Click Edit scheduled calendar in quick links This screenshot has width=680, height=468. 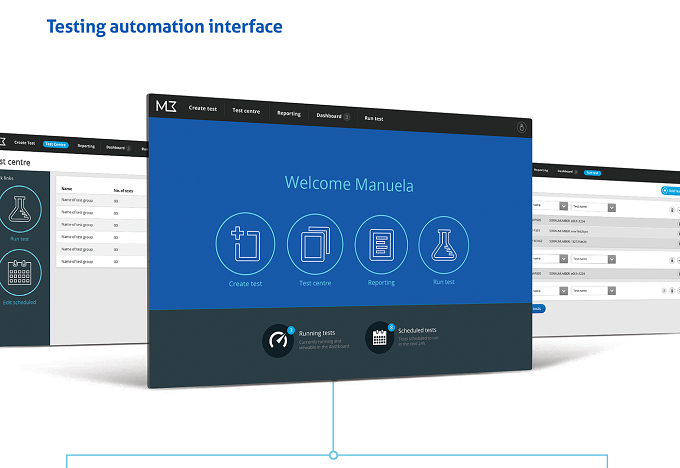(19, 273)
